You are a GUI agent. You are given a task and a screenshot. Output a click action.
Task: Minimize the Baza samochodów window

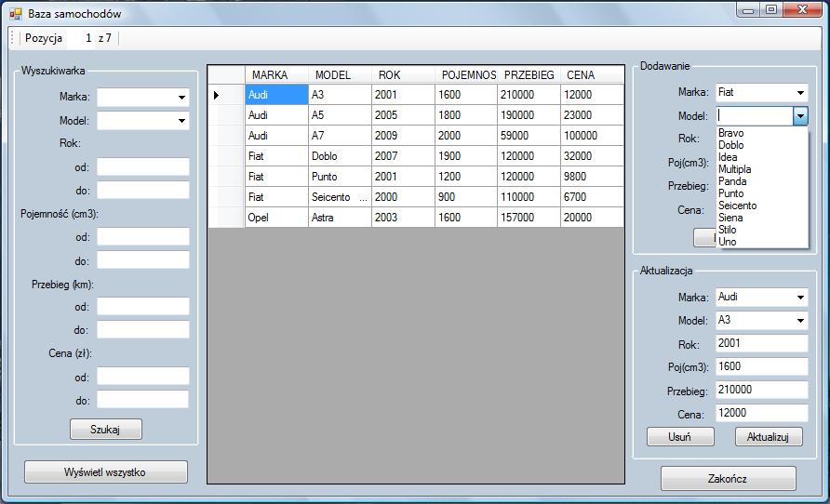pyautogui.click(x=748, y=9)
